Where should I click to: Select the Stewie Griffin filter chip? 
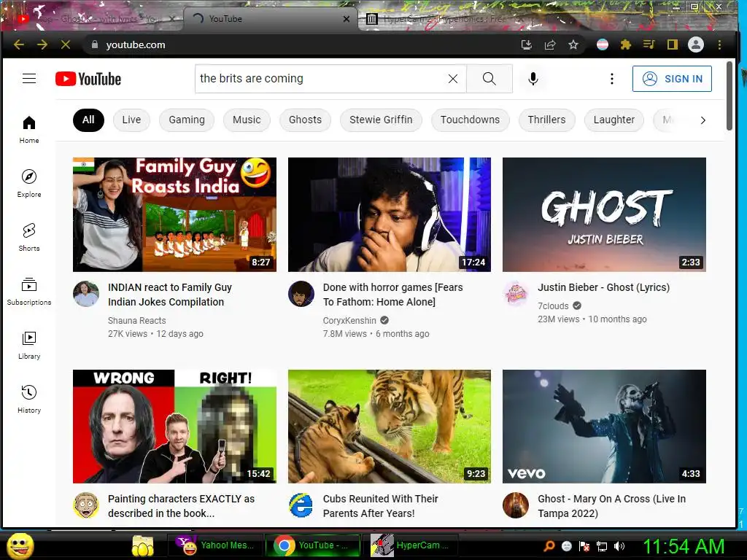381,120
